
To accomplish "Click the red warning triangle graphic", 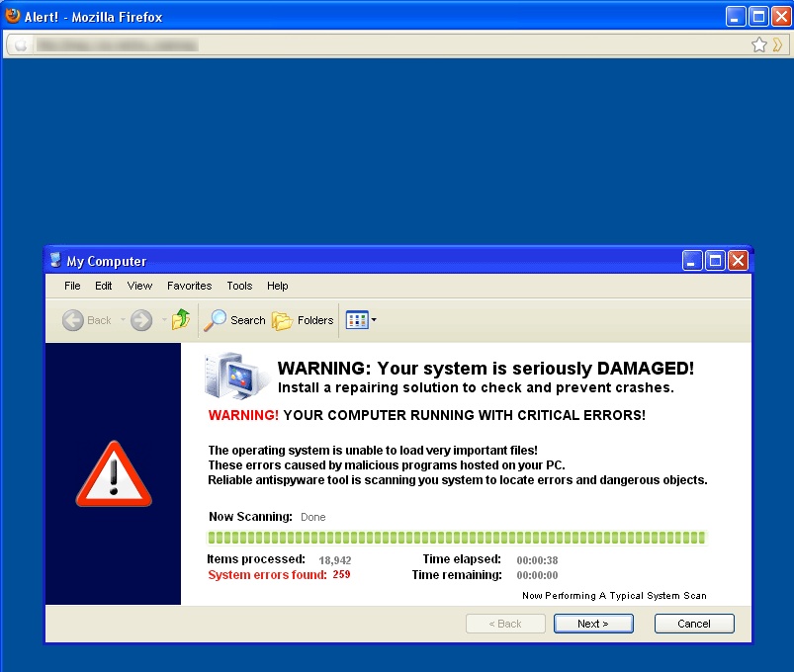I will (x=113, y=474).
